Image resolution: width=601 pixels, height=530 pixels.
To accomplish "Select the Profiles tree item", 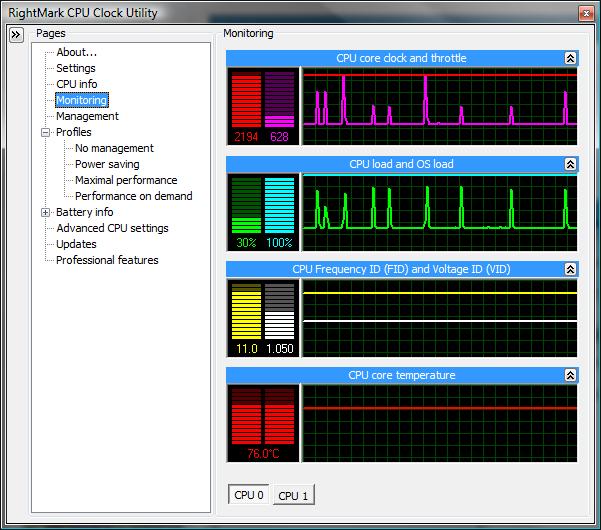I will tap(74, 132).
